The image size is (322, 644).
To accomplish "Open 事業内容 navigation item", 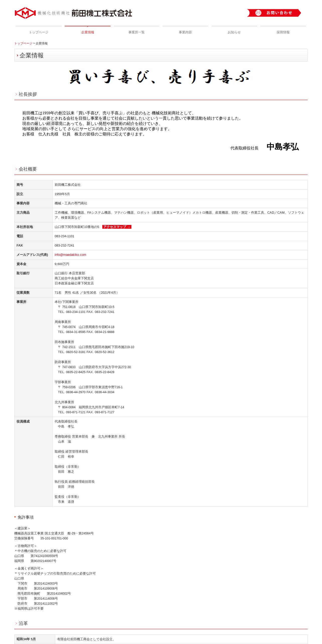I will [x=185, y=32].
